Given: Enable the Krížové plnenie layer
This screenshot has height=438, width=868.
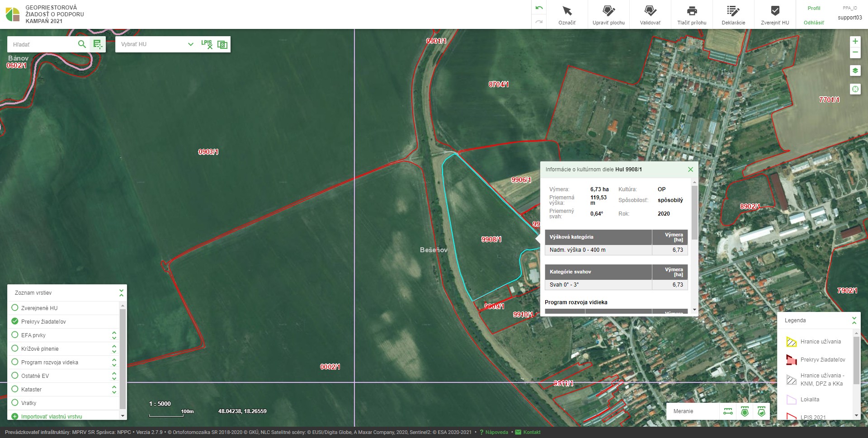Looking at the screenshot, I should [x=15, y=349].
